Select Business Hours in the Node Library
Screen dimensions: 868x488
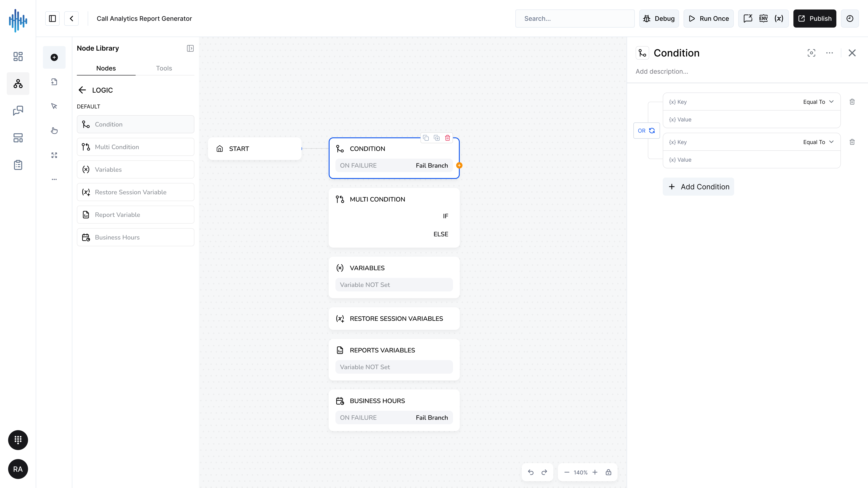pyautogui.click(x=135, y=237)
